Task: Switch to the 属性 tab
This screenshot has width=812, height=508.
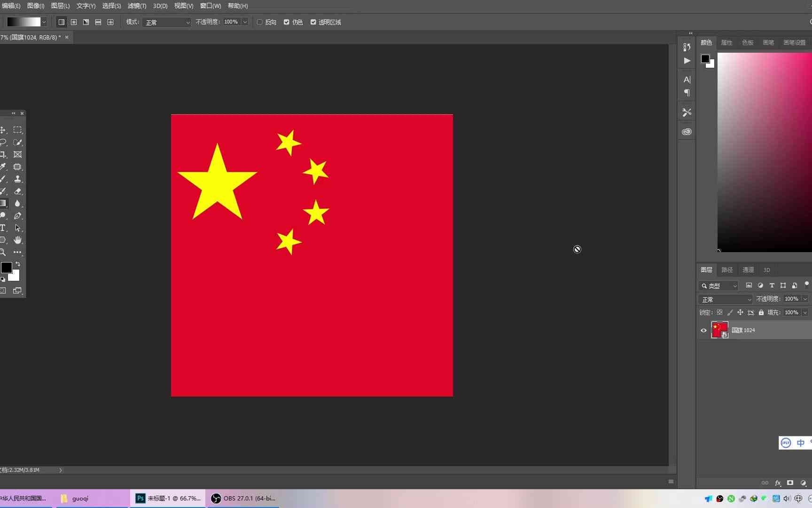Action: [x=726, y=43]
